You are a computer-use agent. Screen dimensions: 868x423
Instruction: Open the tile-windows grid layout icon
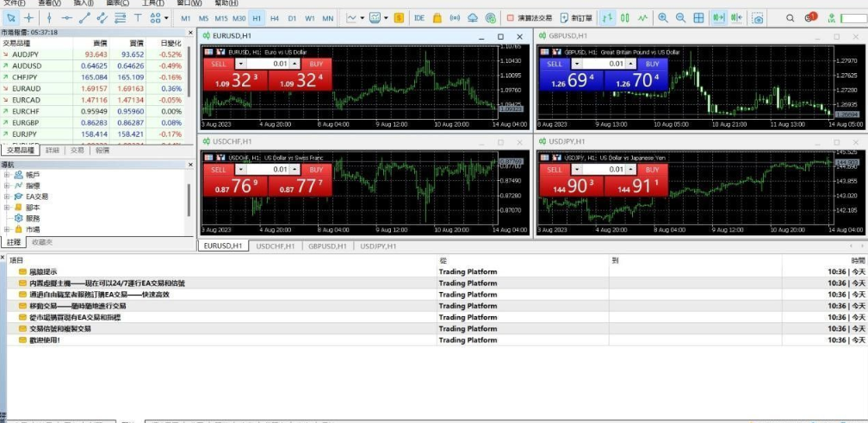click(698, 17)
